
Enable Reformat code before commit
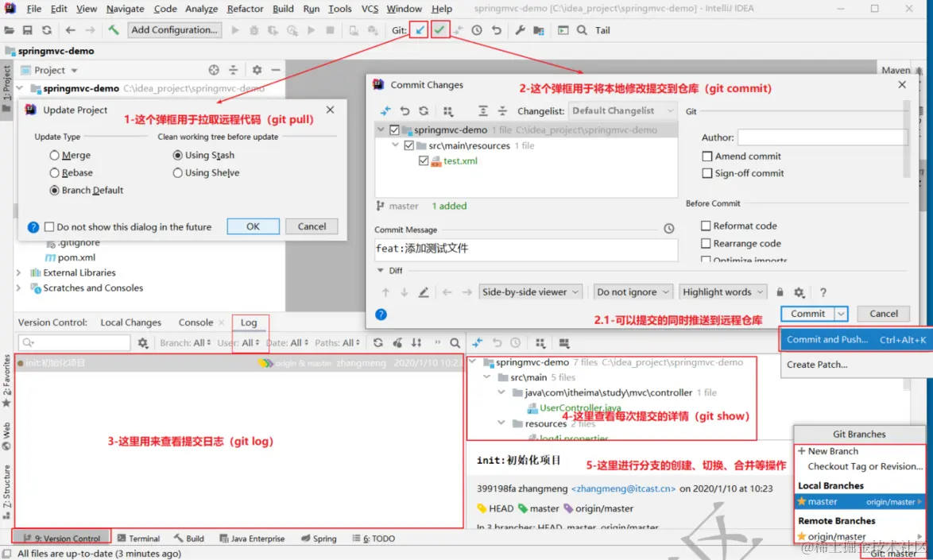tap(706, 226)
